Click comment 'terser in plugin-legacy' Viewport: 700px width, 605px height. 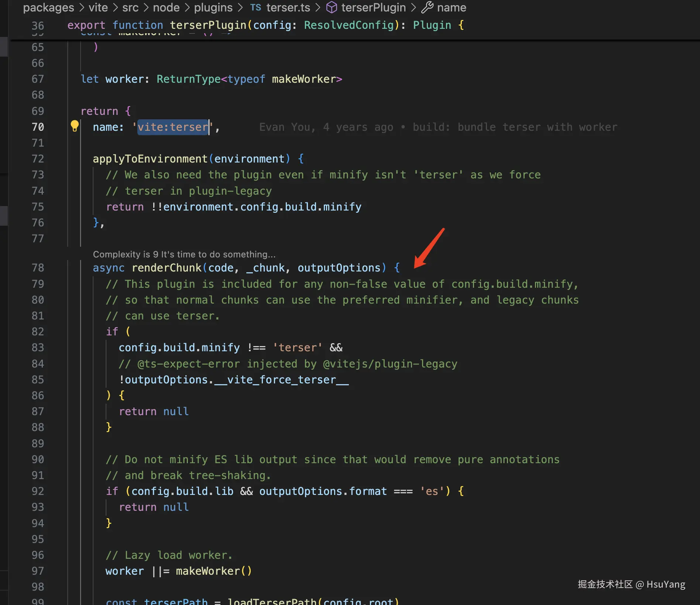pos(189,191)
